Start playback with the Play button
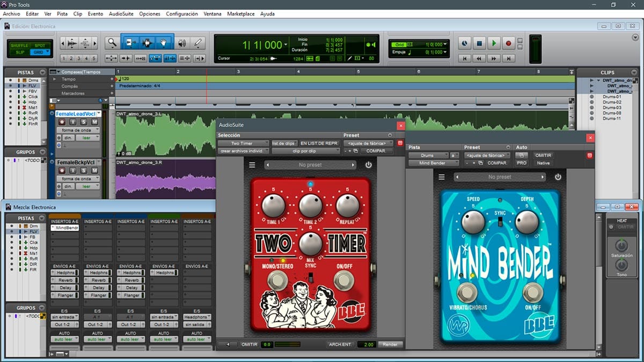This screenshot has width=644, height=362. 494,43
